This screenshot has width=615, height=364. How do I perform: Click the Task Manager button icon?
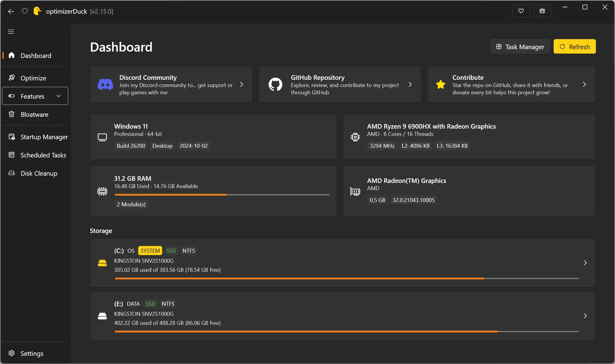click(x=499, y=47)
